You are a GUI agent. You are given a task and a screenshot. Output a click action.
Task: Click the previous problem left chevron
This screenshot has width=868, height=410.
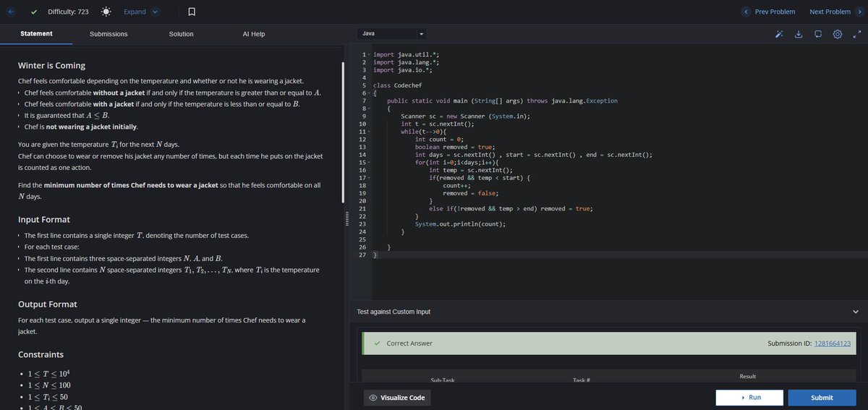[746, 12]
